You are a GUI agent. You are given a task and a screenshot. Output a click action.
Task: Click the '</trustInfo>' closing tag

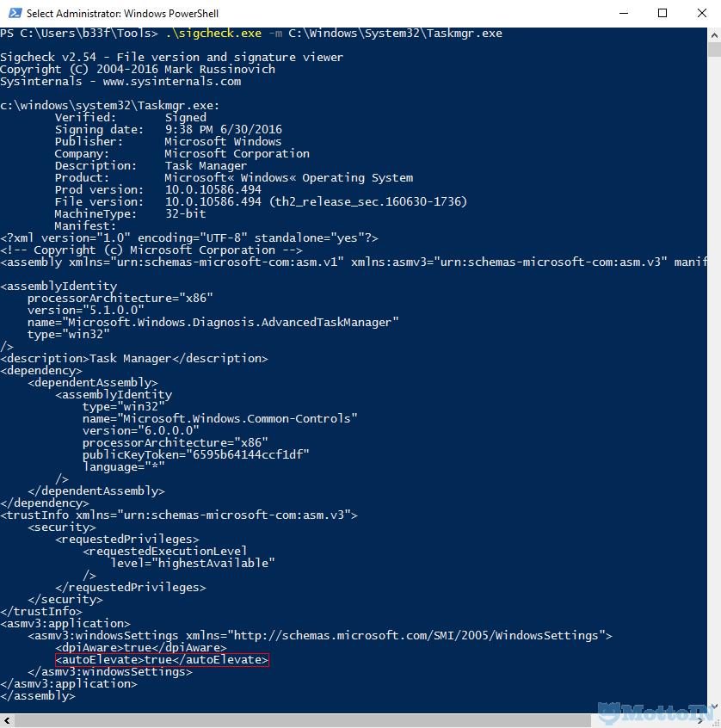pos(41,612)
